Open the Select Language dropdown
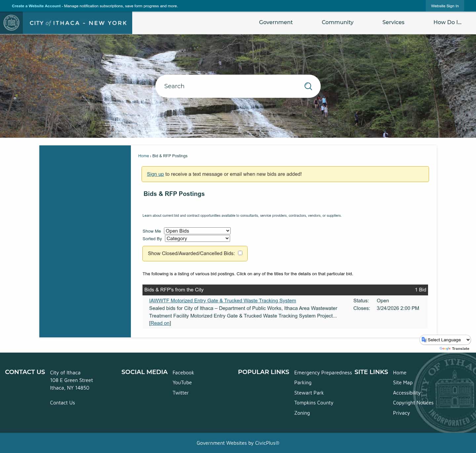 [445, 340]
